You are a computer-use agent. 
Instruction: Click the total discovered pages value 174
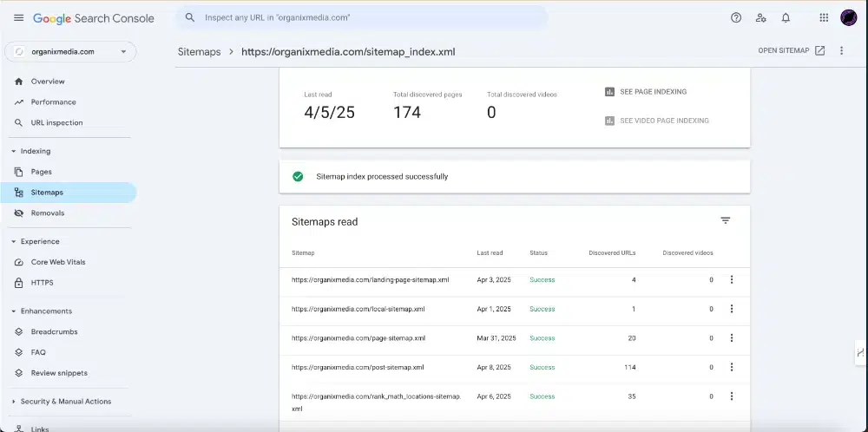(x=407, y=113)
